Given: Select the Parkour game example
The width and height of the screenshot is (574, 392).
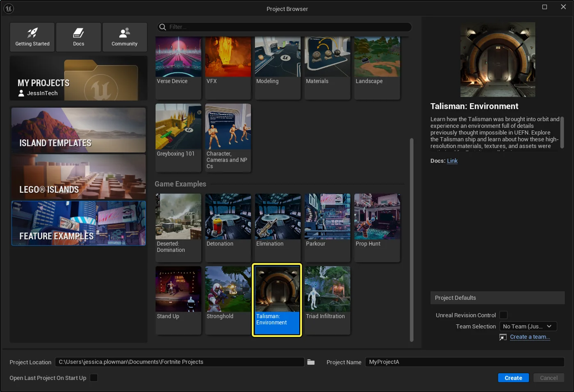Looking at the screenshot, I should [327, 228].
